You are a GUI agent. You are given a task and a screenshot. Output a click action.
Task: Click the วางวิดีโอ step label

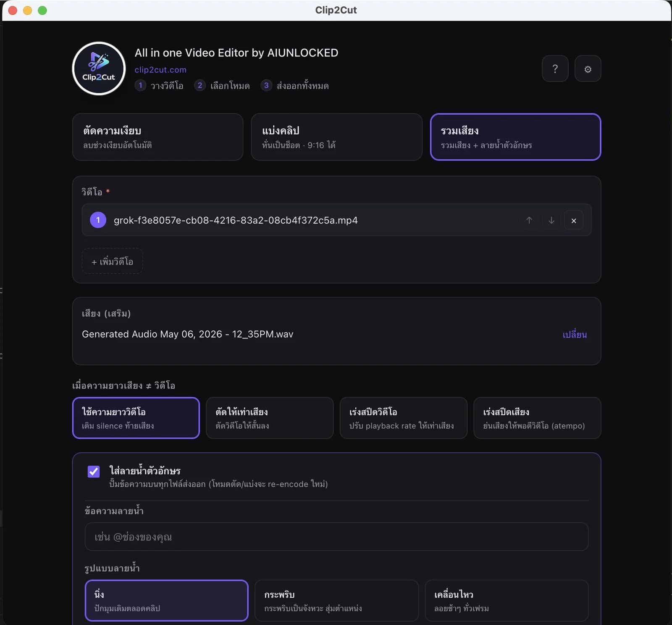[x=167, y=86]
